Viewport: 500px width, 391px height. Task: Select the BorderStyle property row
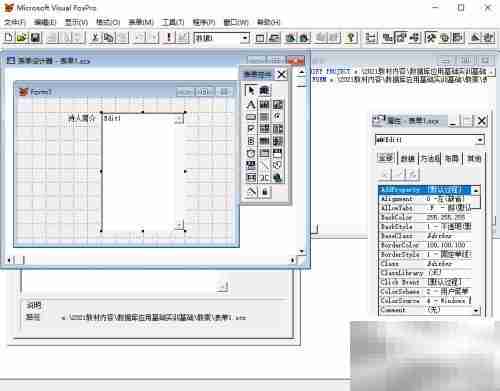(426, 254)
